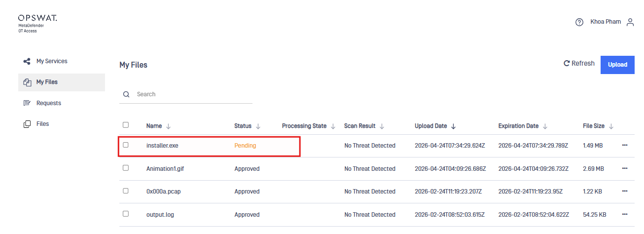The height and width of the screenshot is (234, 644).
Task: Click the search magnifier icon
Action: coord(126,94)
